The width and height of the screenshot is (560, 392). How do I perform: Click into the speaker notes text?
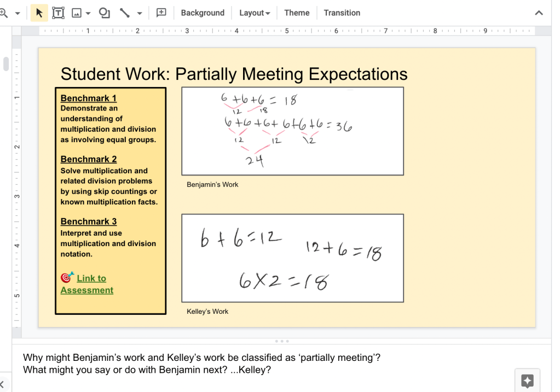click(x=201, y=364)
